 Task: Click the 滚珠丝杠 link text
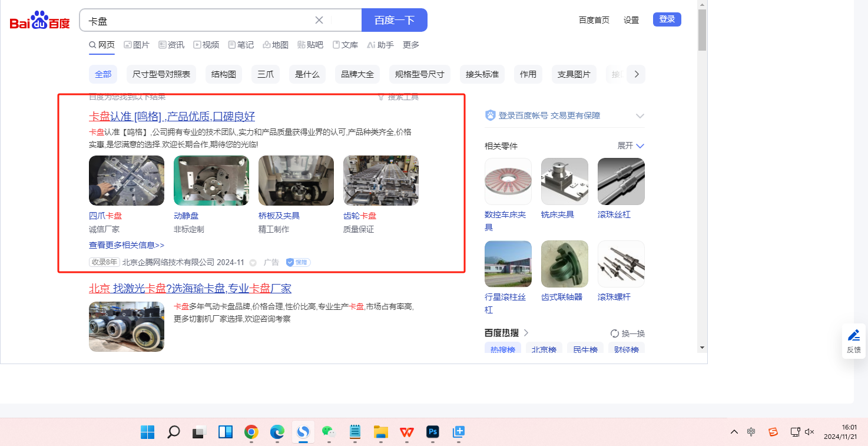(x=614, y=214)
